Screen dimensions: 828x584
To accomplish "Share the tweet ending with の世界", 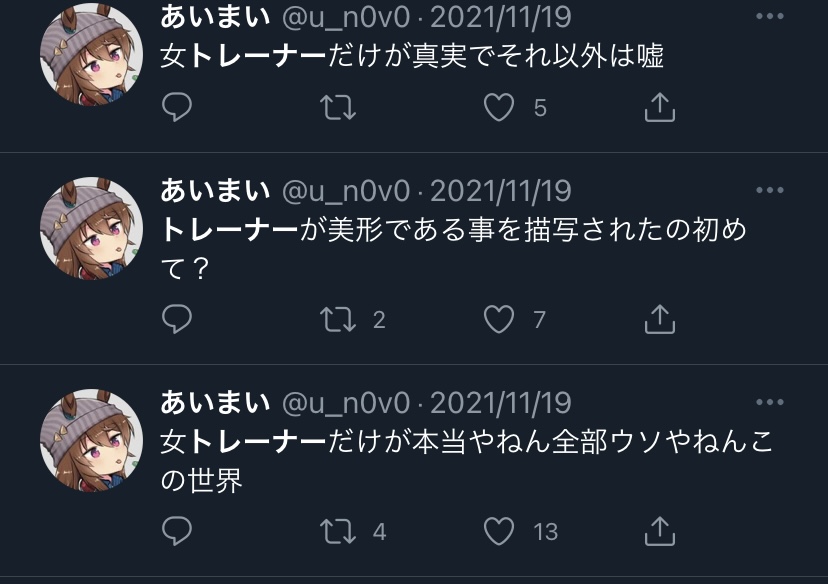I will coord(660,531).
